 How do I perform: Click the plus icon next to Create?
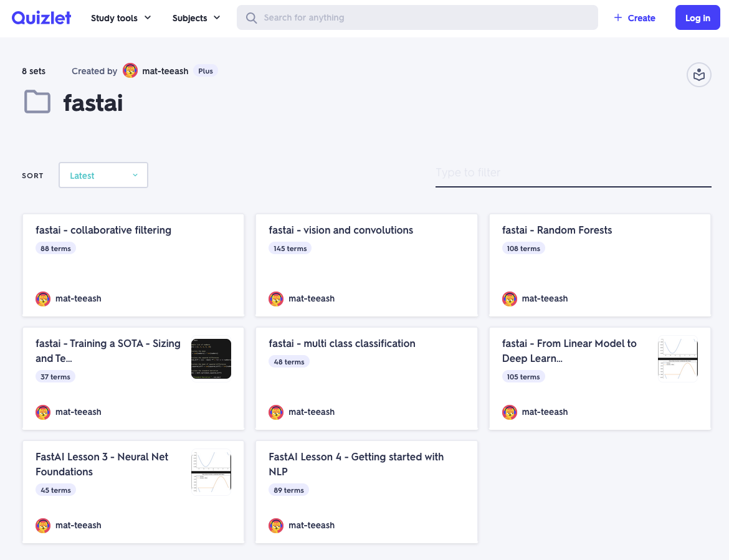coord(617,18)
